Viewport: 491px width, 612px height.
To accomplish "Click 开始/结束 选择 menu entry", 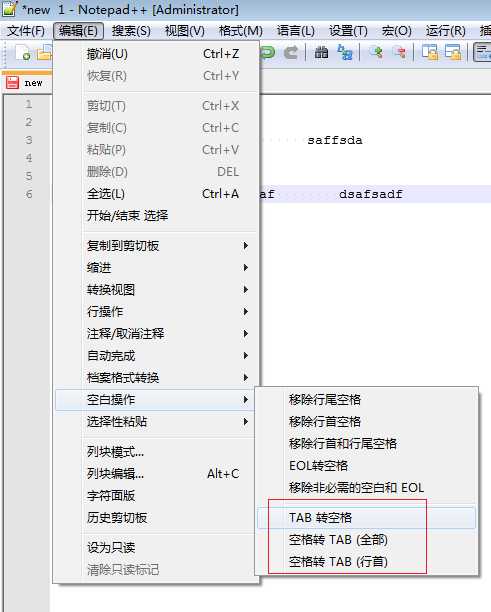I will tap(156, 215).
